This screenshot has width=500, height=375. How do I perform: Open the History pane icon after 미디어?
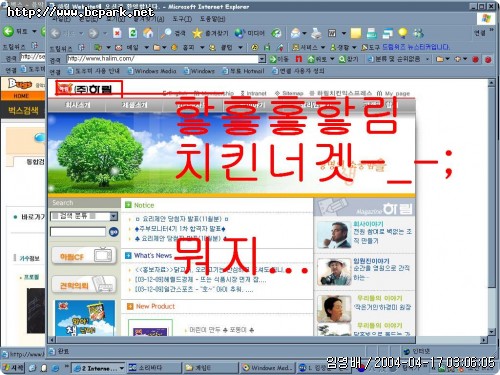276,33
